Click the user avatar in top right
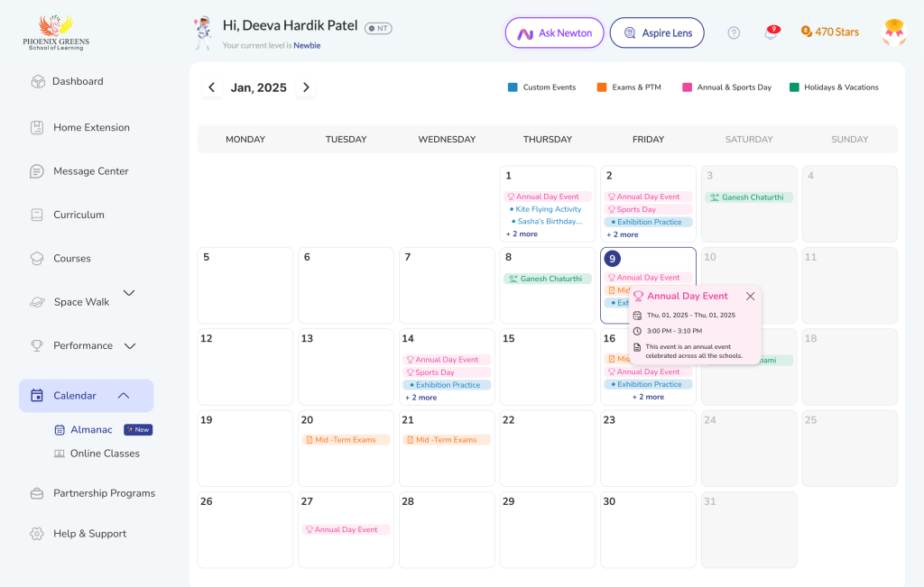924x587 pixels. pos(893,32)
